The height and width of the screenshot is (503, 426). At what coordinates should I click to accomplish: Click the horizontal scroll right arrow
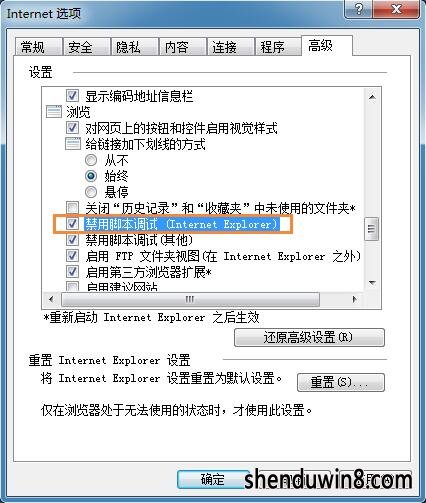[355, 299]
